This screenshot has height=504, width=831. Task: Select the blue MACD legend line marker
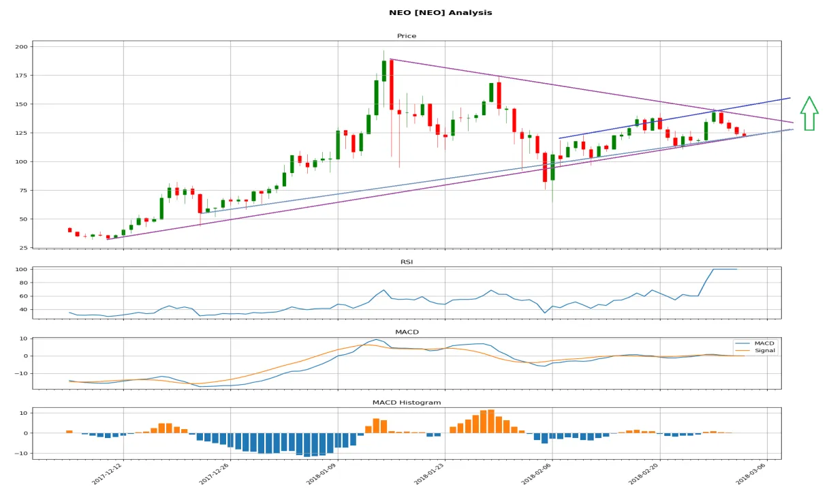coord(742,345)
